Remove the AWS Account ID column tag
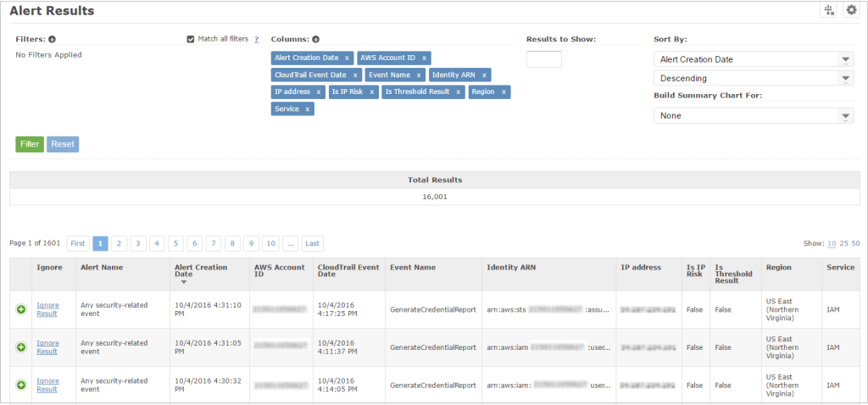The height and width of the screenshot is (405, 868). coord(424,58)
